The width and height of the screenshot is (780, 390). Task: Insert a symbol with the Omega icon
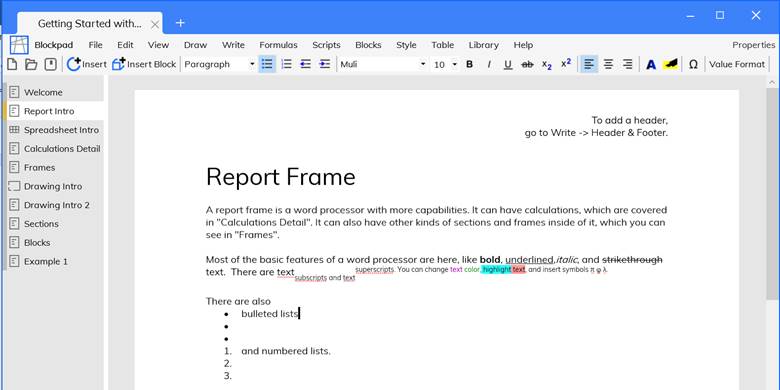click(x=693, y=64)
